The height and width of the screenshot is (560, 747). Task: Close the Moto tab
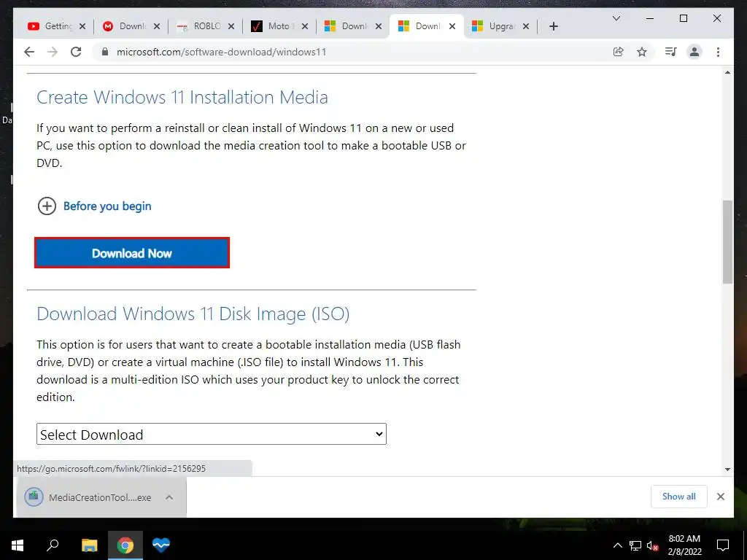point(305,26)
